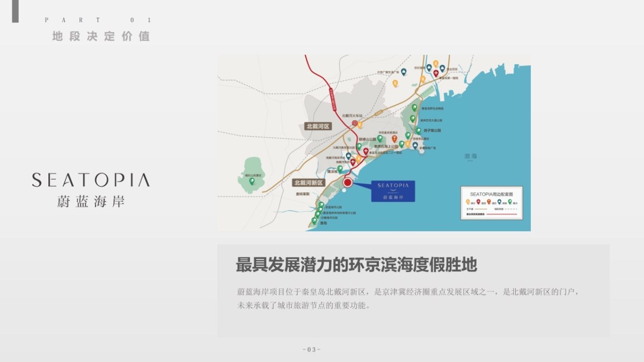The width and height of the screenshot is (644, 362).
Task: Select the green scenic-spot marker in the legend
Action: pyautogui.click(x=510, y=202)
